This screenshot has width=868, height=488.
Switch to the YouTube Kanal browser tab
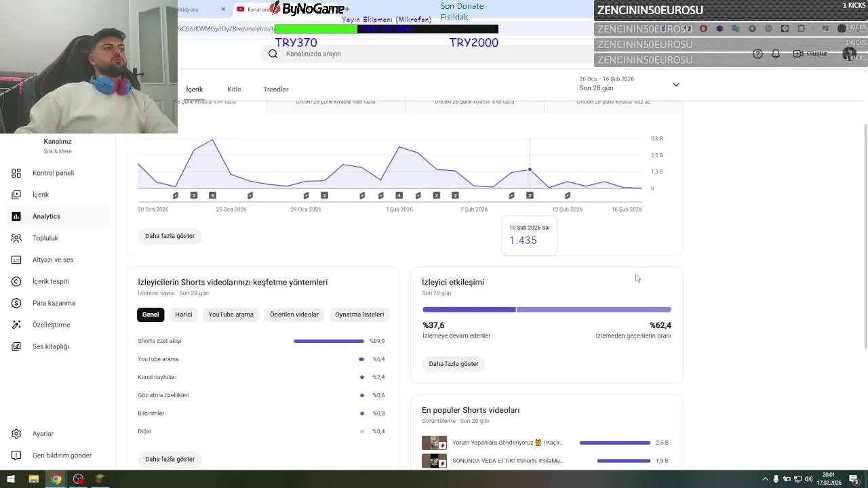coord(254,9)
